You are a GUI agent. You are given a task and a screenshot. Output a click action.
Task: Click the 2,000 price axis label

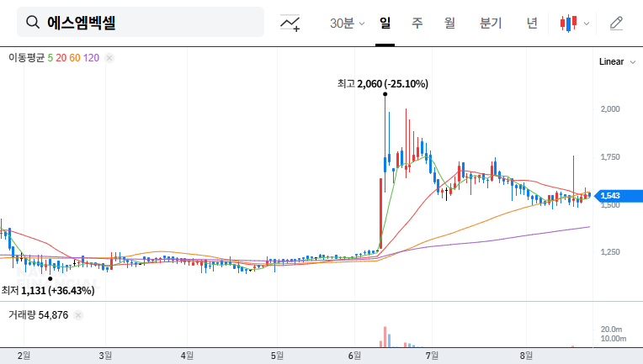pos(610,109)
